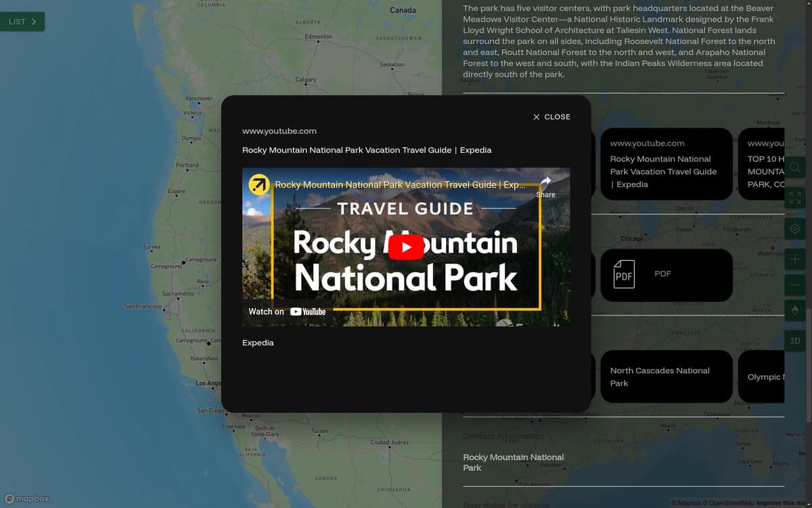Click the San Francisco label on the map
The height and width of the screenshot is (508, 812).
click(143, 306)
